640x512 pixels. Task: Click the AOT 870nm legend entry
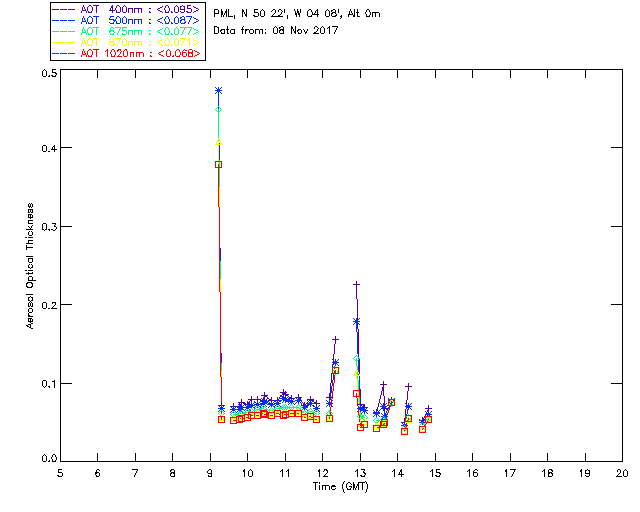pyautogui.click(x=126, y=42)
